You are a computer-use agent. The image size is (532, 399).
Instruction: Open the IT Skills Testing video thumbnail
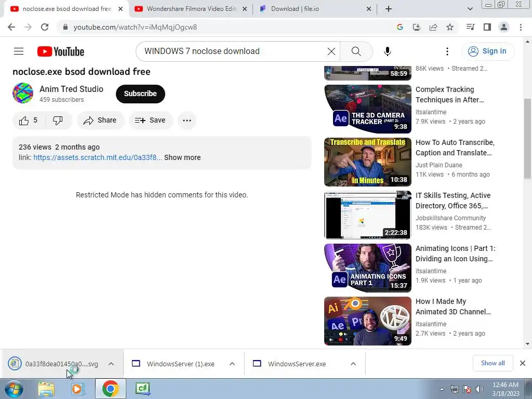[368, 215]
